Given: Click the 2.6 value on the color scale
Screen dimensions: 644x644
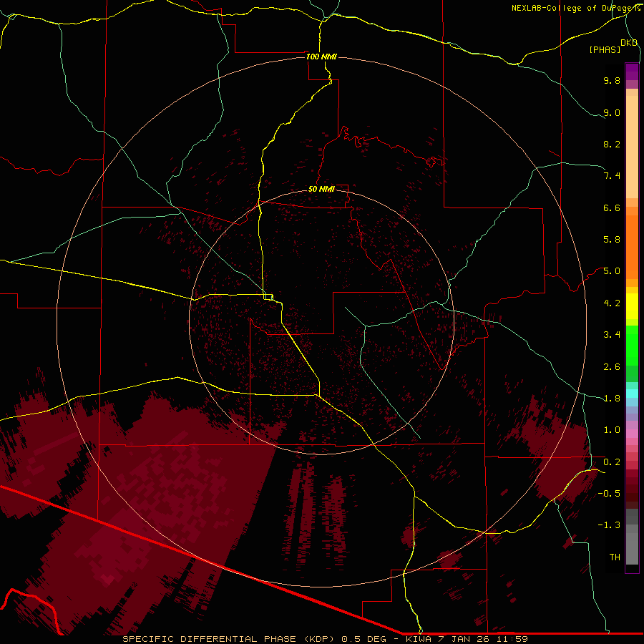Looking at the screenshot, I should click(x=612, y=367).
